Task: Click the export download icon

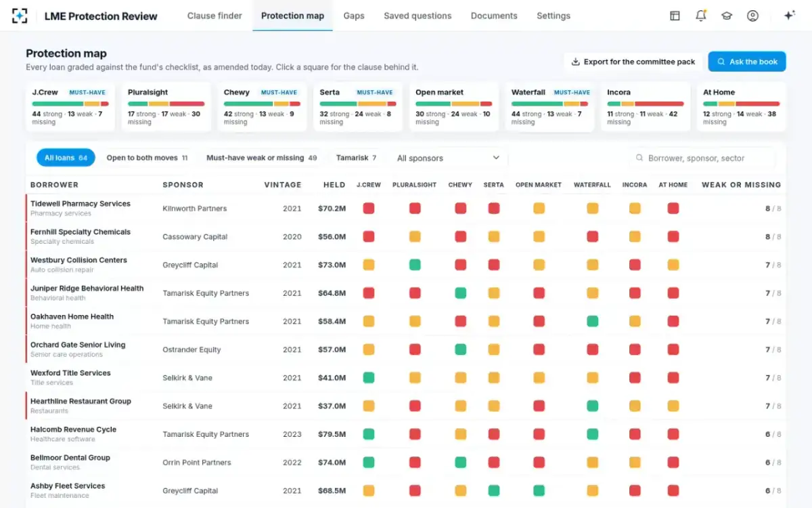Action: (x=576, y=62)
